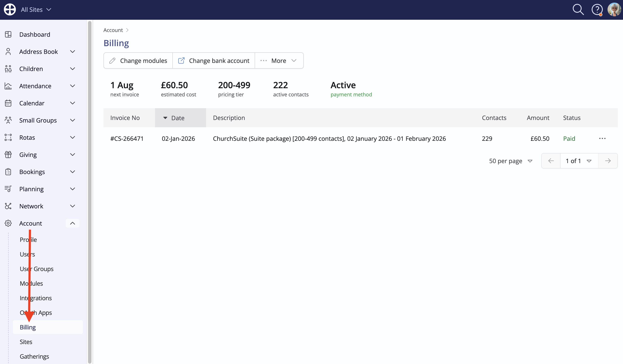
Task: Expand the Network chevron
Action: point(72,206)
